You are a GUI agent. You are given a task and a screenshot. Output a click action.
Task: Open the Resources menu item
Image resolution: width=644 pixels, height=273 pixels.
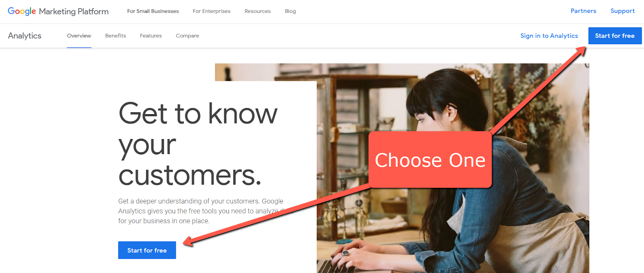258,11
